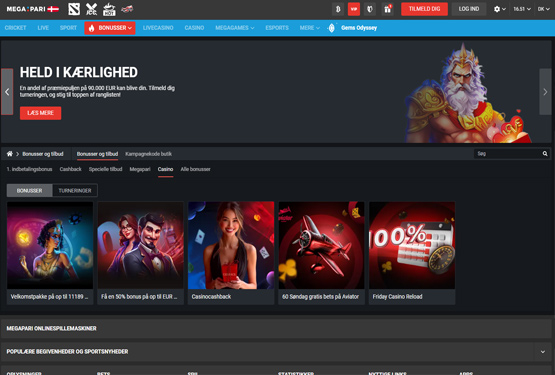Click the Læs mere banner button
The height and width of the screenshot is (375, 555).
40,113
